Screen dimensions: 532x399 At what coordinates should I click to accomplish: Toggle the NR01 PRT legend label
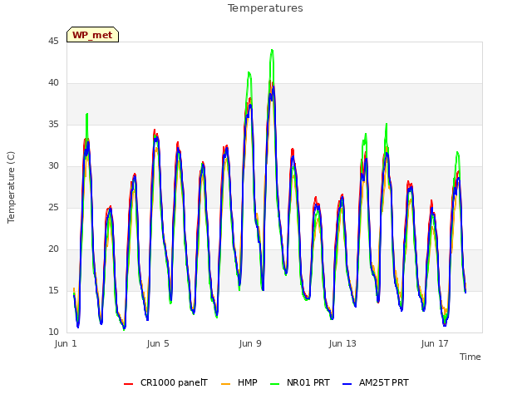308,382
